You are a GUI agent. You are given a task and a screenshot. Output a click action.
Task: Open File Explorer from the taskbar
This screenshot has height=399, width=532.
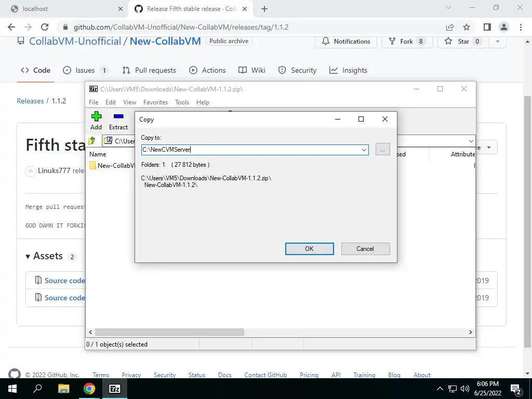coord(63,389)
